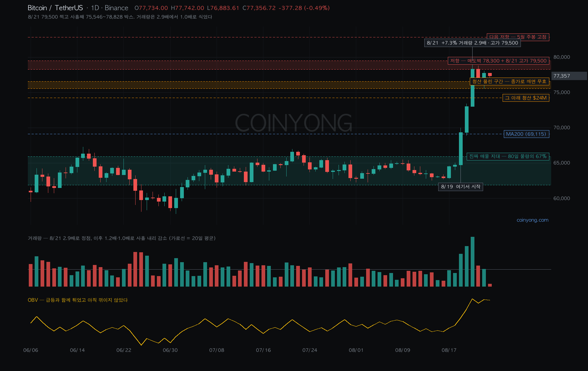Select the 1D interval label

[95, 8]
